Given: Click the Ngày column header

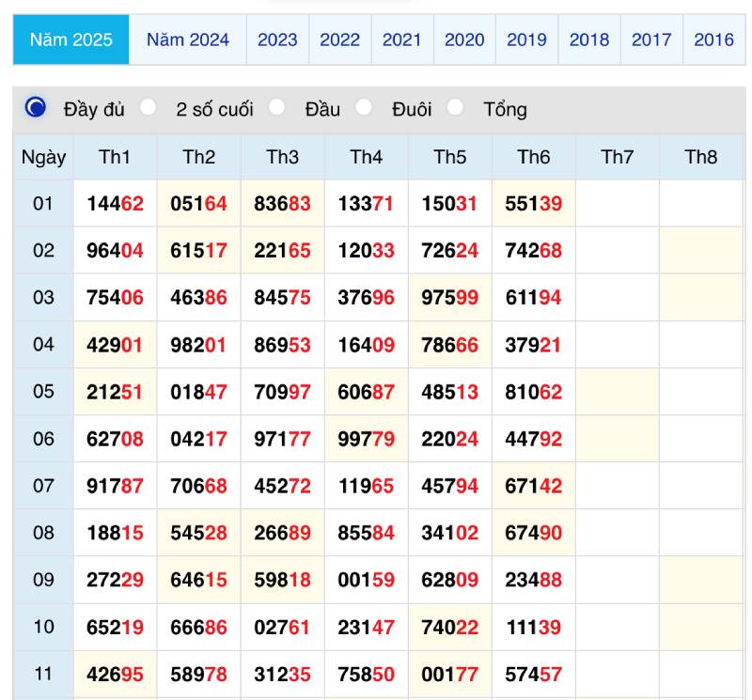Looking at the screenshot, I should 43,157.
